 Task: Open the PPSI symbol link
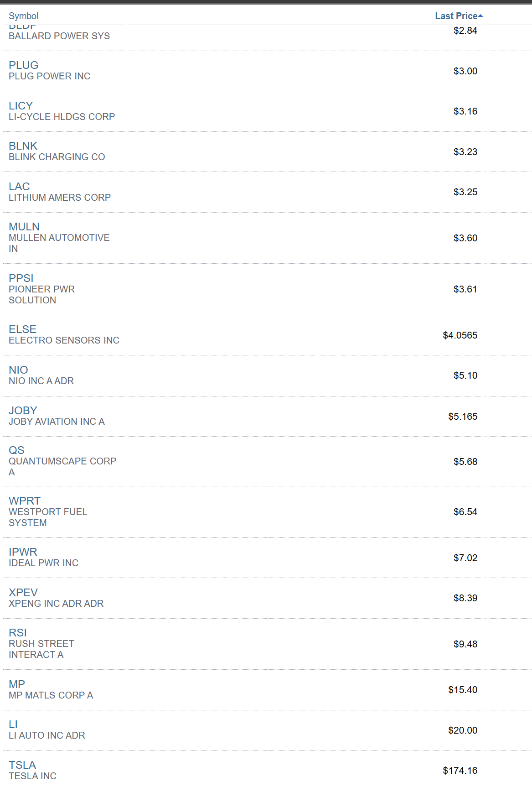click(21, 278)
